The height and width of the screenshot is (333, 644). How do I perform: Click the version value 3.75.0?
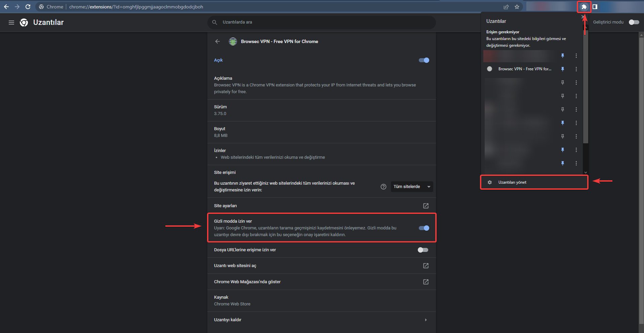tap(220, 114)
